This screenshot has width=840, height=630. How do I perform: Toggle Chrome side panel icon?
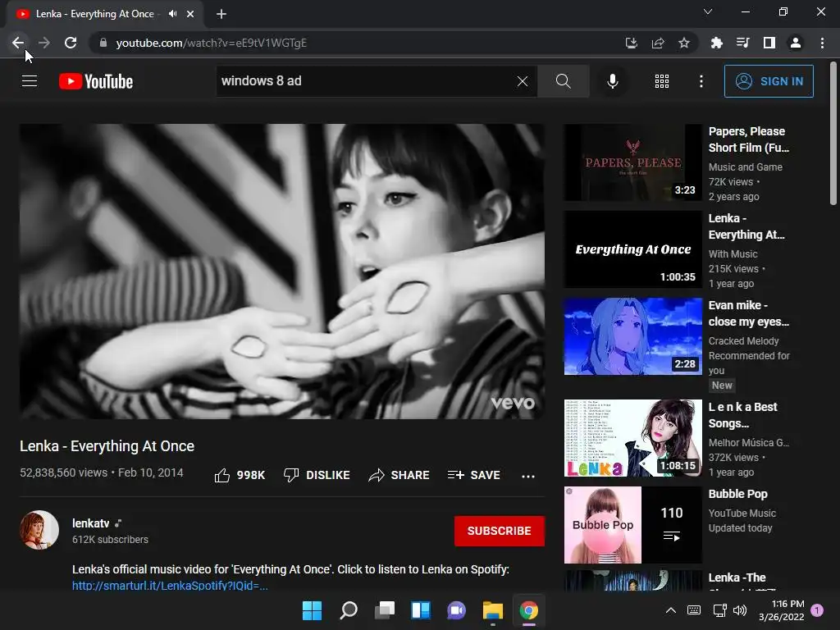[x=769, y=43]
